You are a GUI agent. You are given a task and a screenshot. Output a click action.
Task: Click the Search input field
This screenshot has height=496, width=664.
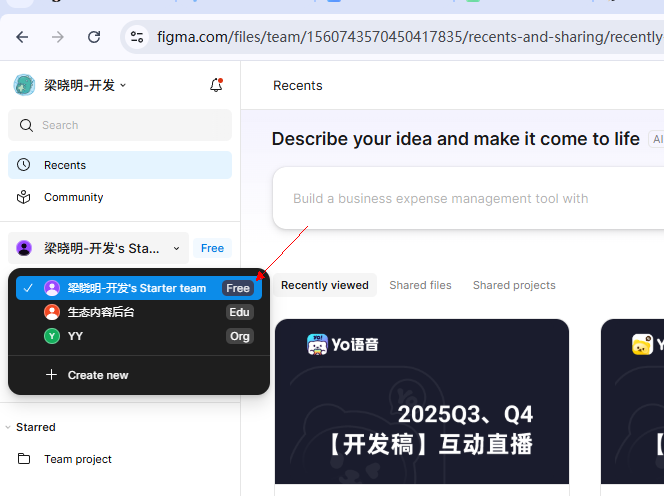tap(120, 125)
